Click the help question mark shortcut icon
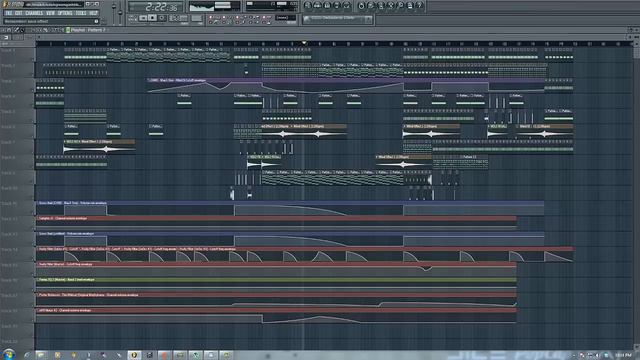The width and height of the screenshot is (640, 360). (x=420, y=5)
